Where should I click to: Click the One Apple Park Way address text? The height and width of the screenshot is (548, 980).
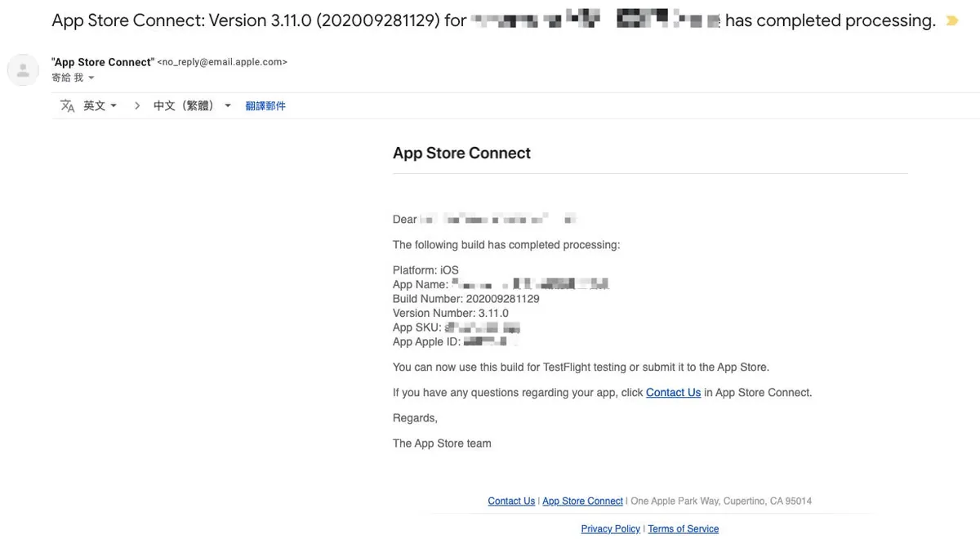(721, 501)
